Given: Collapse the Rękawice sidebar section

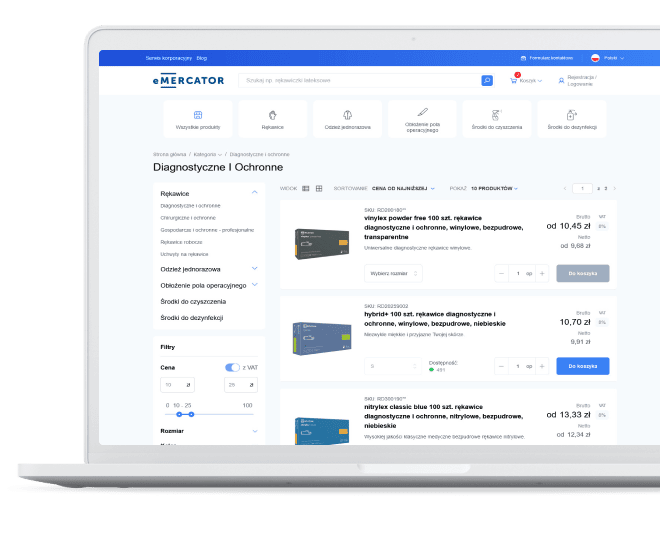Looking at the screenshot, I should (x=254, y=192).
